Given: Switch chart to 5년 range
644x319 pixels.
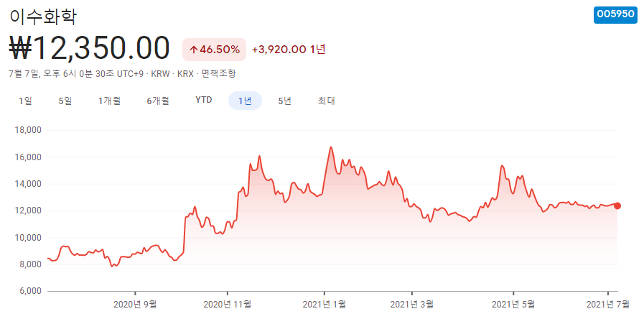Looking at the screenshot, I should (x=284, y=101).
